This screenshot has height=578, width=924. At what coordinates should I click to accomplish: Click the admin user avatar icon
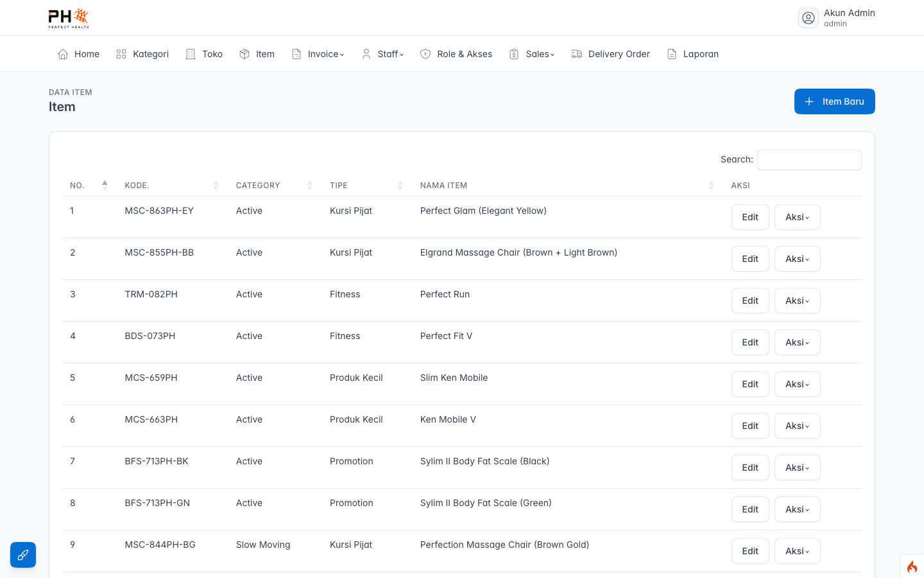[809, 18]
